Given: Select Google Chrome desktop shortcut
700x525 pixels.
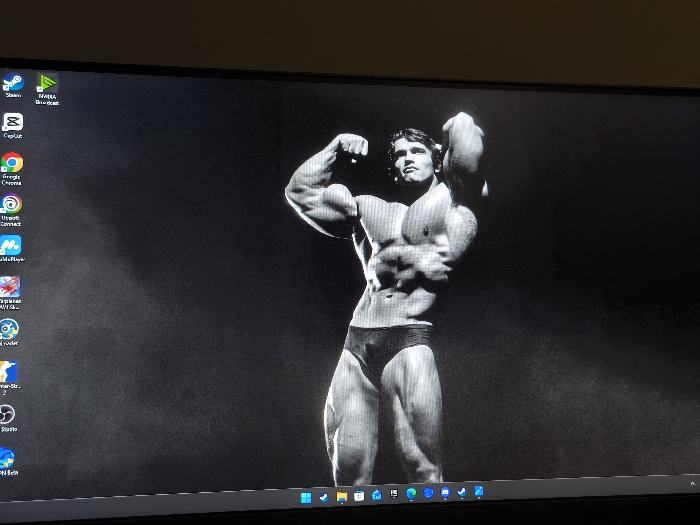Looking at the screenshot, I should pos(12,169).
